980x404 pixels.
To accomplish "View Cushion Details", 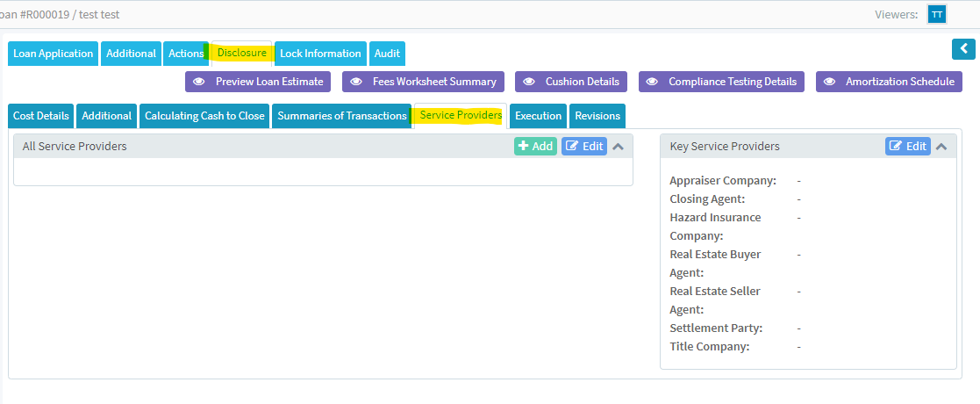I will (x=571, y=82).
